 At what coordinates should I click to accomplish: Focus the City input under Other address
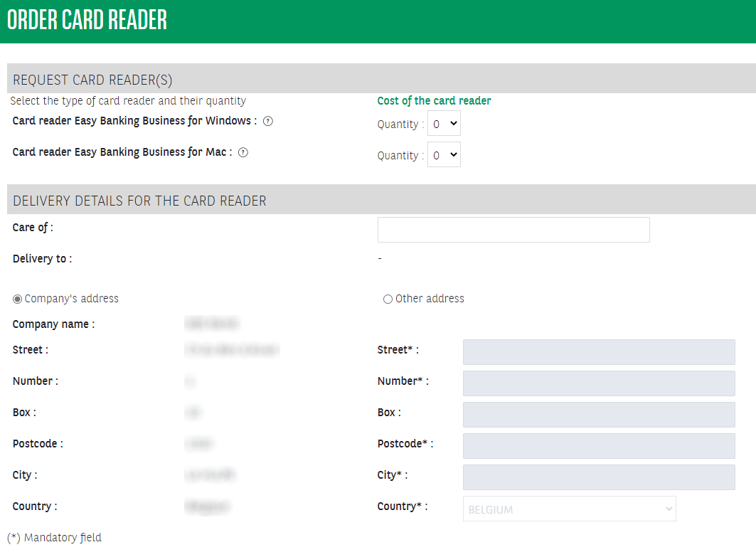(598, 477)
